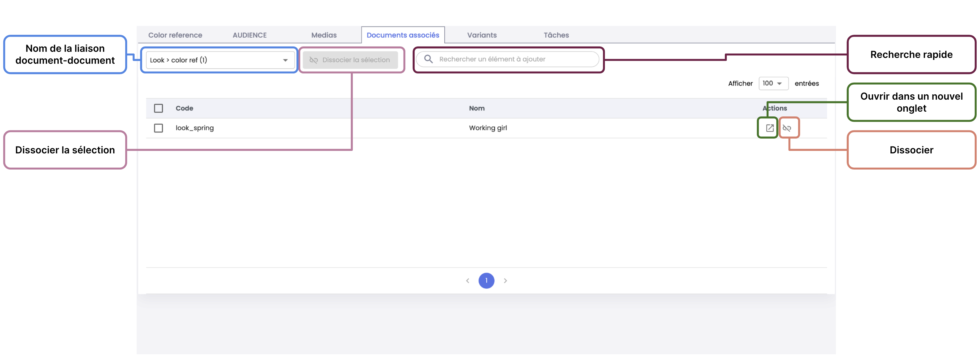The width and height of the screenshot is (980, 358).
Task: Click the previous page arrow
Action: pyautogui.click(x=467, y=281)
